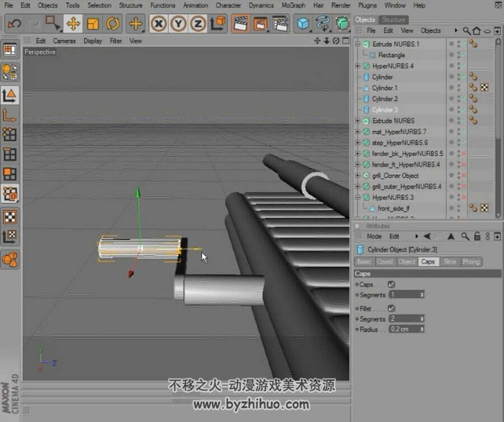The image size is (504, 422).
Task: Click the viewport pan icon
Action: [317, 40]
